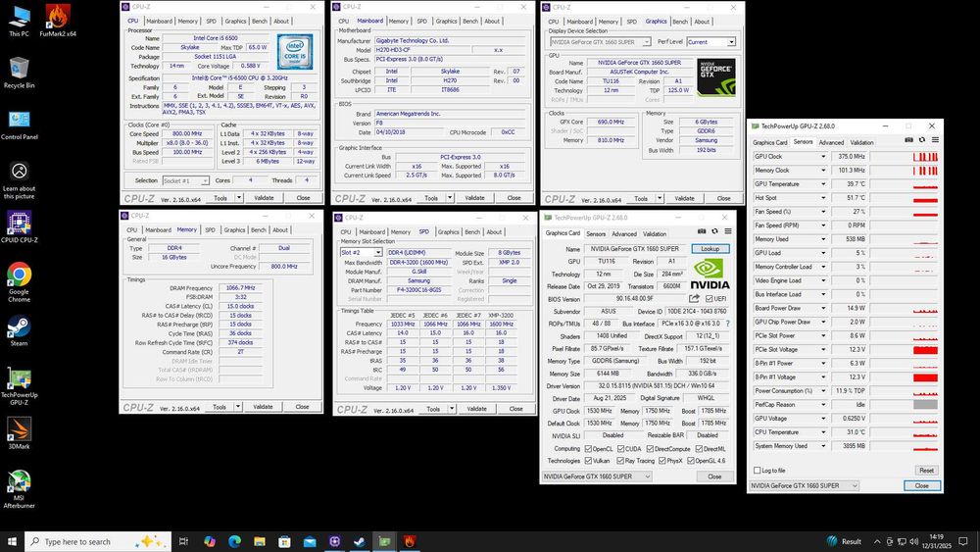Switch to Sensors tab in GPU-Z Graphics Card window
The width and height of the screenshot is (980, 552).
point(596,233)
